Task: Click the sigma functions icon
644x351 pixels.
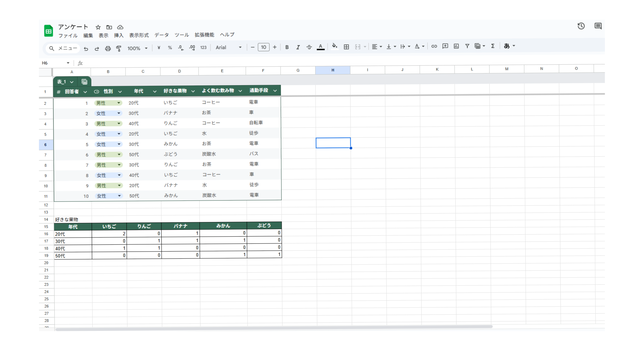Action: click(x=493, y=46)
